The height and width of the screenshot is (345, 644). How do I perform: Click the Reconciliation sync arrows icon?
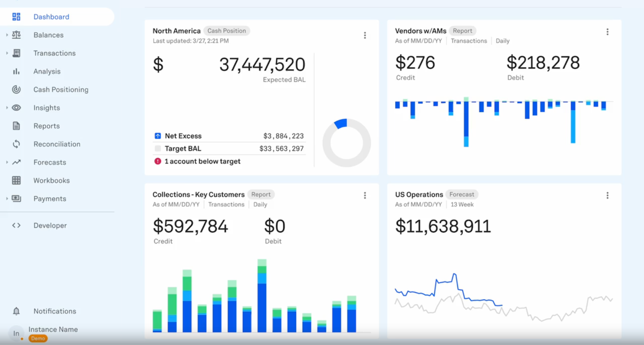click(16, 144)
